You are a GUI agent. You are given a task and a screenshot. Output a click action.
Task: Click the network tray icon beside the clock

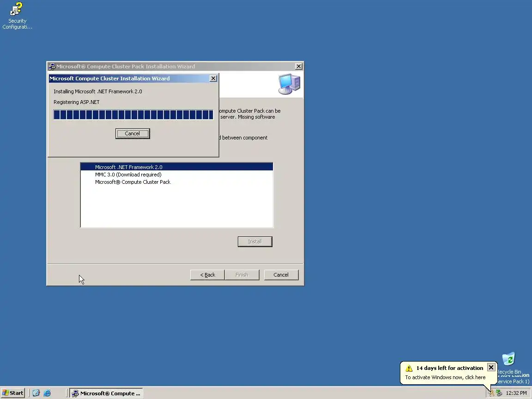(499, 393)
